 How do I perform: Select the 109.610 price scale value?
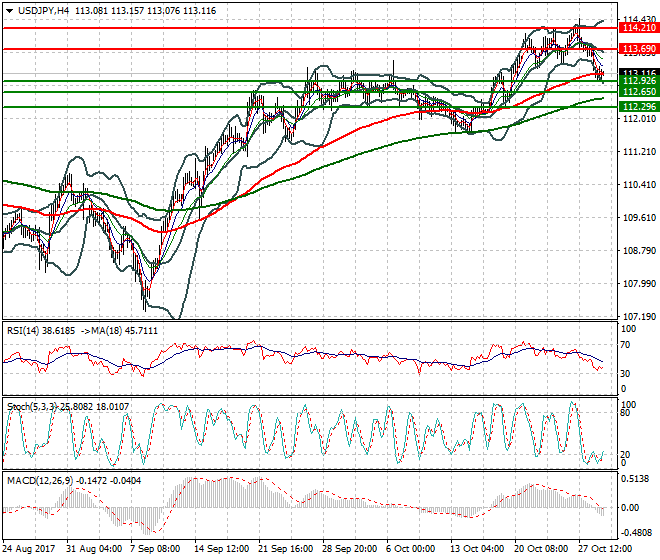point(639,218)
